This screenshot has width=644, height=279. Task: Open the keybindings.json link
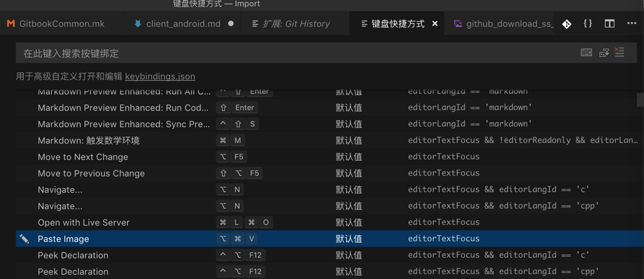pos(160,77)
